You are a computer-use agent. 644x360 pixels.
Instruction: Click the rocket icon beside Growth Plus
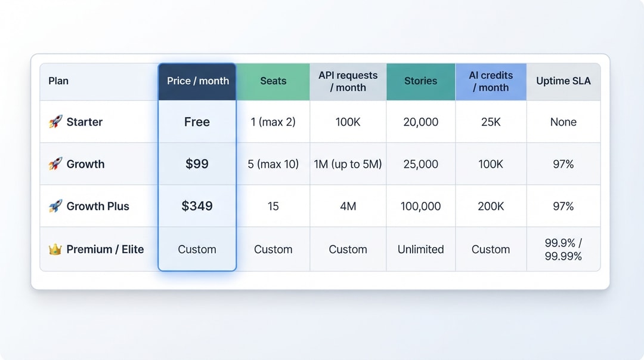[x=55, y=206]
